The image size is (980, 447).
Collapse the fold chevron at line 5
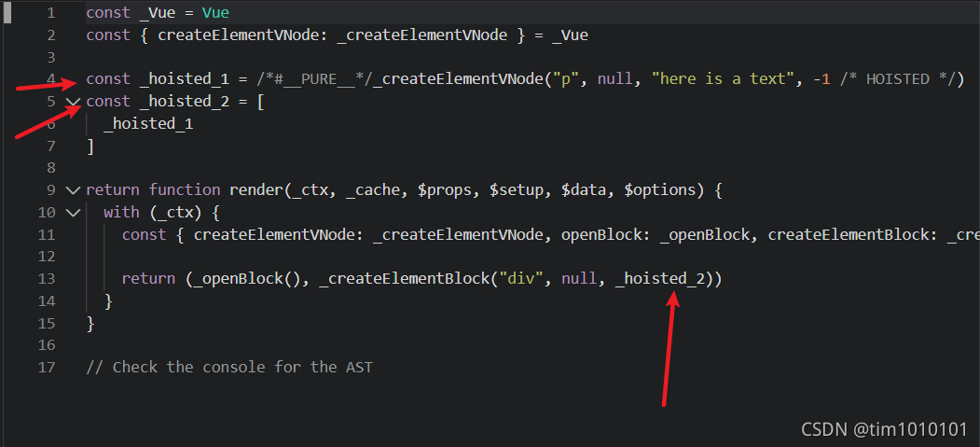tap(73, 102)
